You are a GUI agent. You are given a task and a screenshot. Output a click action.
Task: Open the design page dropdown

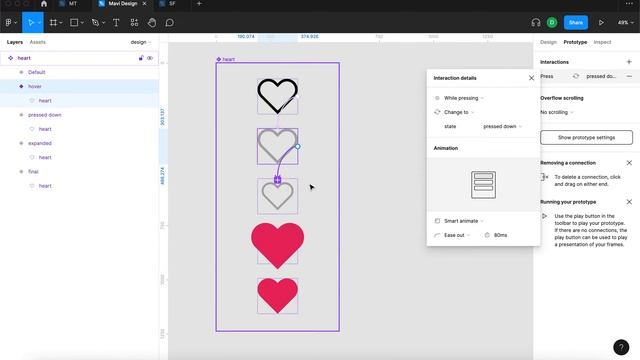click(141, 42)
